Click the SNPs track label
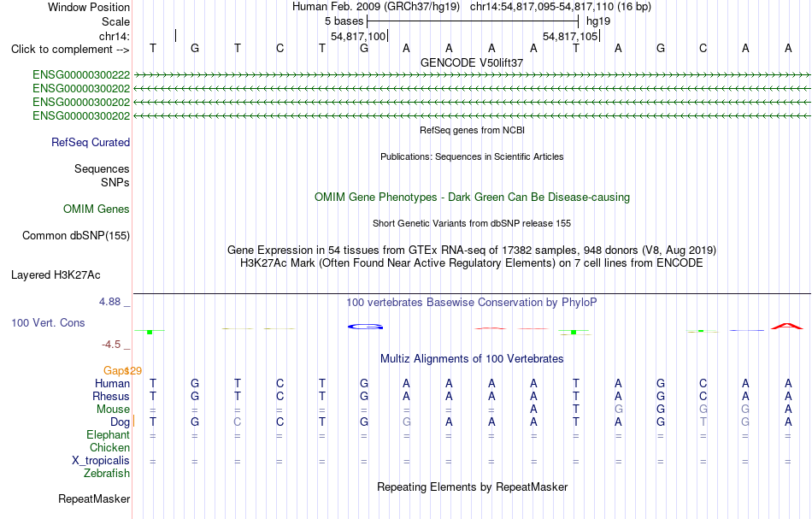Viewport: 812px width, 519px height. [x=115, y=182]
